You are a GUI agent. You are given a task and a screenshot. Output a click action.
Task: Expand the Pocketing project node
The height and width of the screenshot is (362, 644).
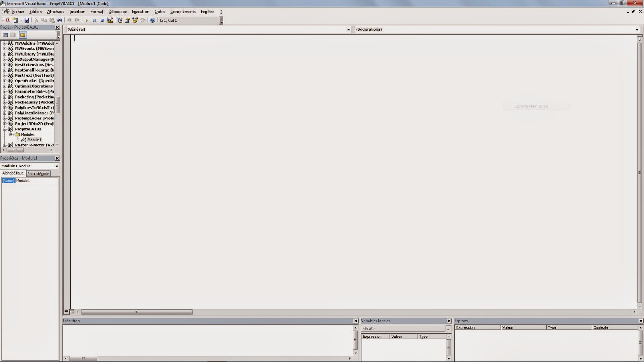4,97
